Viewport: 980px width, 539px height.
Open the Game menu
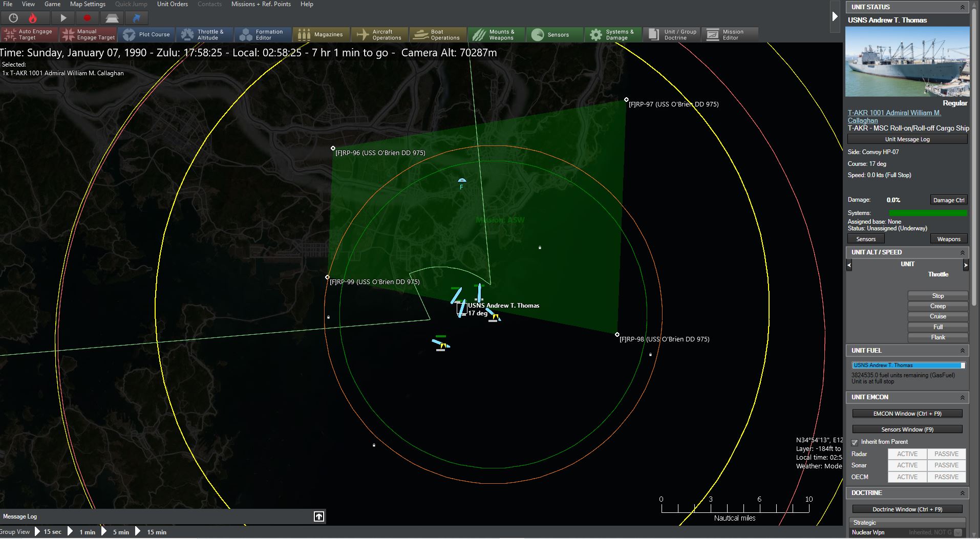pyautogui.click(x=52, y=4)
